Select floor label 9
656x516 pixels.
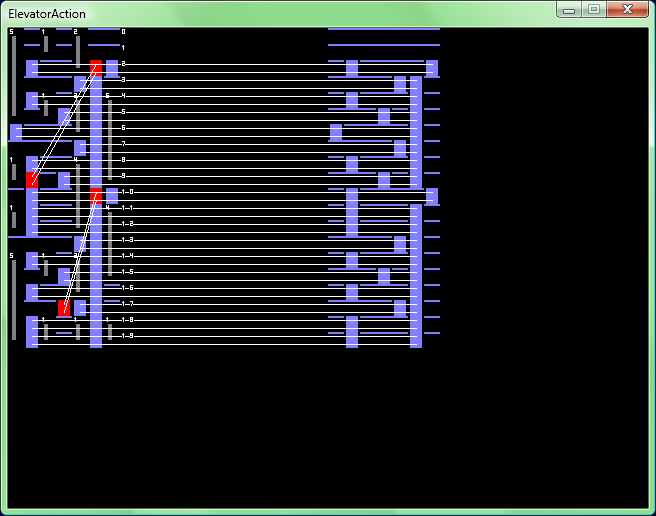pyautogui.click(x=123, y=176)
